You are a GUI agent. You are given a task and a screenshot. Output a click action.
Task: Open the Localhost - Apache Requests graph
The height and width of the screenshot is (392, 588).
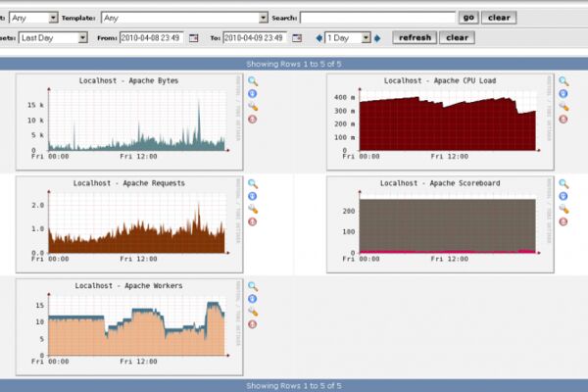click(x=129, y=224)
